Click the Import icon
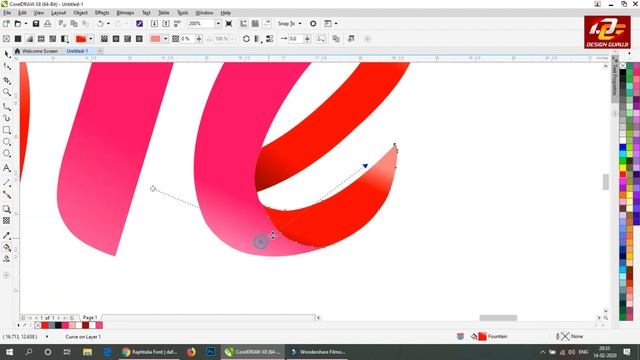 click(154, 24)
